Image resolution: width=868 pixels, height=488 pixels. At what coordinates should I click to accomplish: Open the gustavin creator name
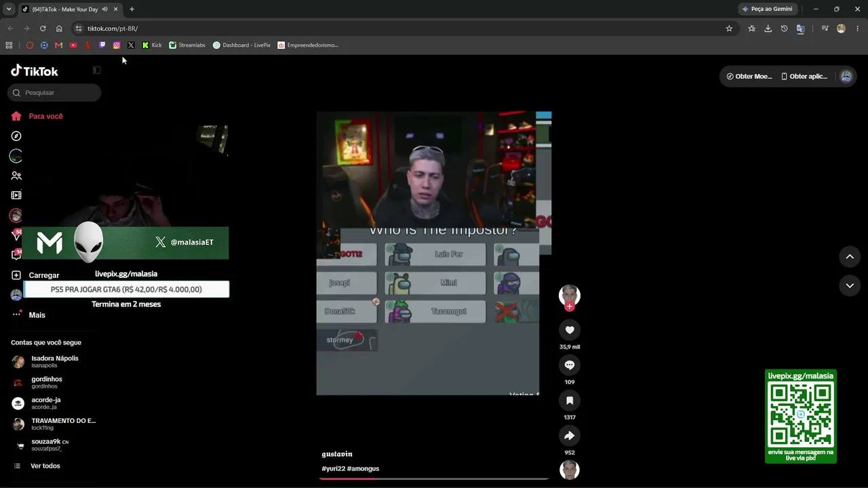coord(337,454)
